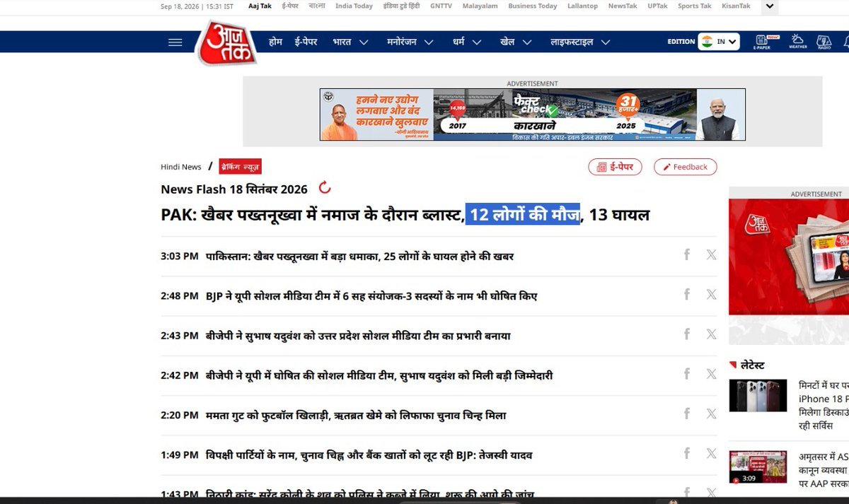
Task: Open the GNTTV network link
Action: [x=441, y=6]
